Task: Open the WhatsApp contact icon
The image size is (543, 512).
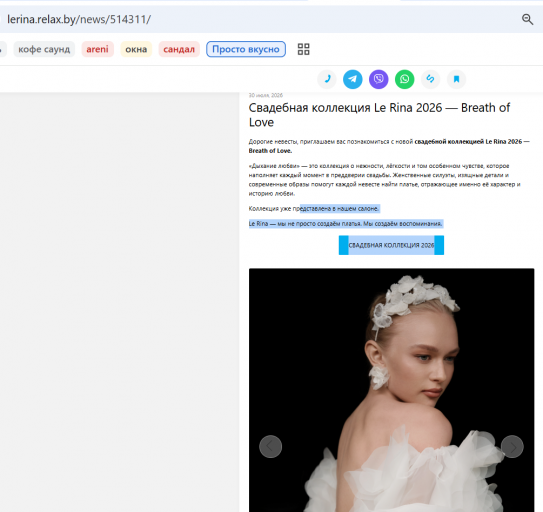Action: pyautogui.click(x=404, y=79)
